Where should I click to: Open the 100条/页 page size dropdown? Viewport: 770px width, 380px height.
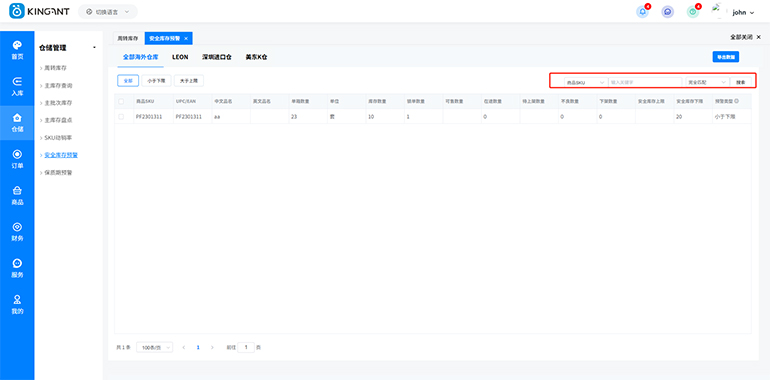(x=154, y=347)
